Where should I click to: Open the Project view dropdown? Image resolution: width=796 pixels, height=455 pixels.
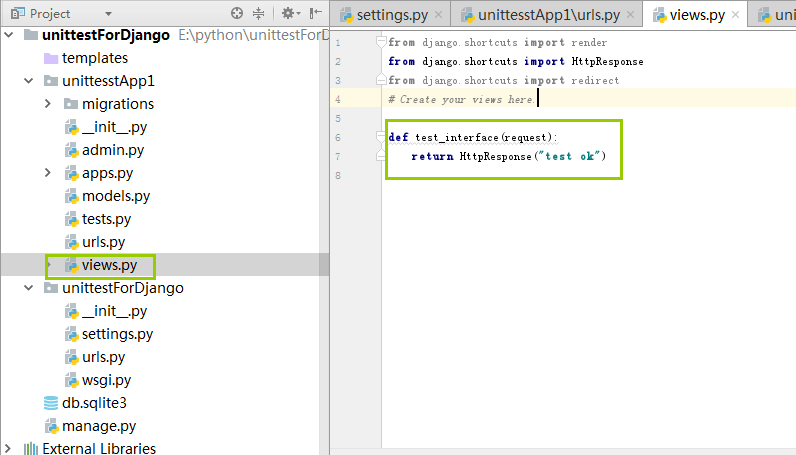pos(108,14)
